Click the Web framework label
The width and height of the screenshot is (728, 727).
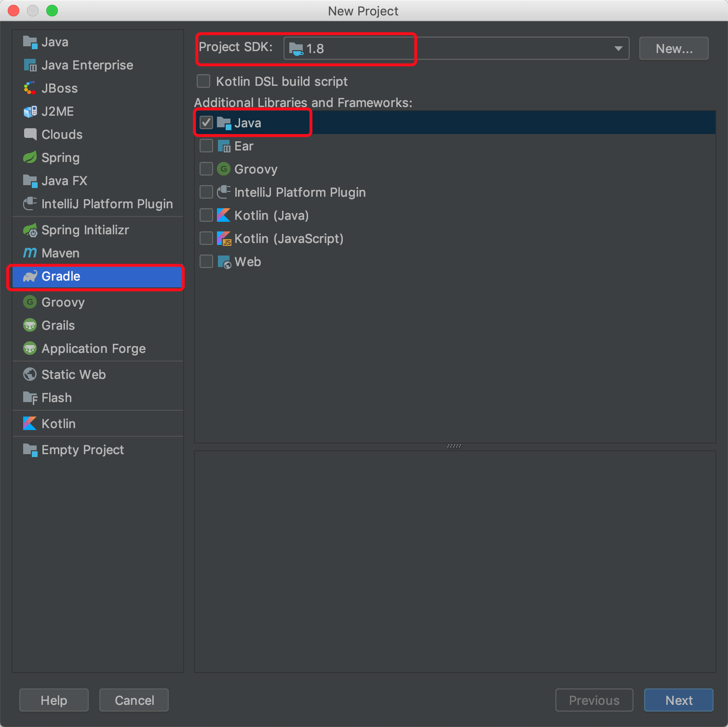pos(247,262)
